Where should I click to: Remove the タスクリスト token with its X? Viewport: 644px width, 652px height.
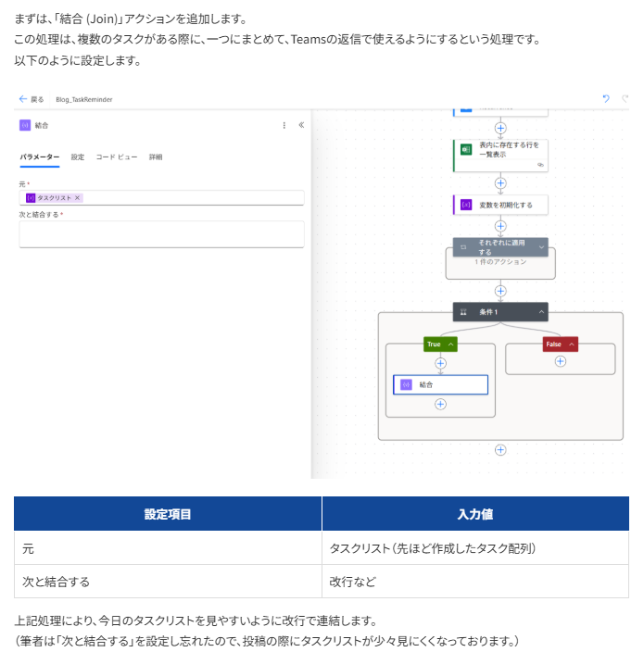pyautogui.click(x=78, y=198)
